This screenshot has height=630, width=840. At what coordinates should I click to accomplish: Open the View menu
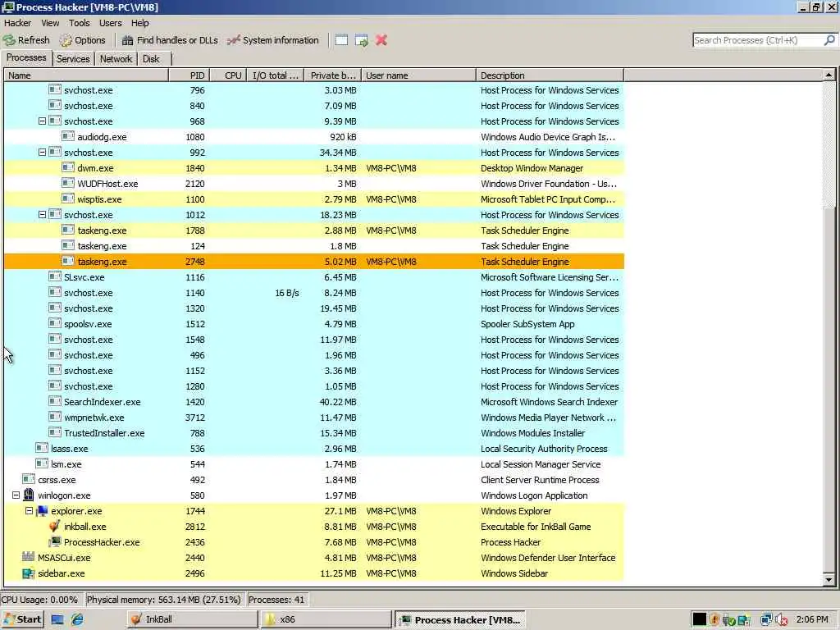tap(50, 23)
